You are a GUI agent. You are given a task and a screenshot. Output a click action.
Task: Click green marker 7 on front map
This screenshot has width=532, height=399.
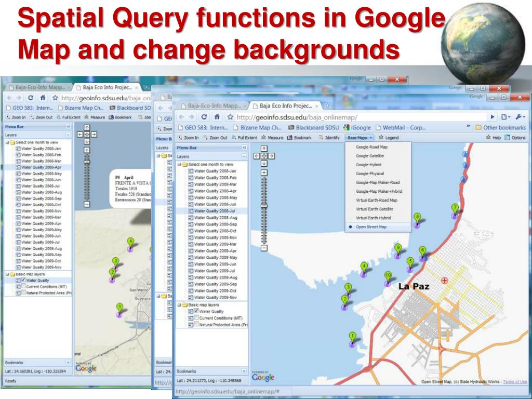click(455, 209)
